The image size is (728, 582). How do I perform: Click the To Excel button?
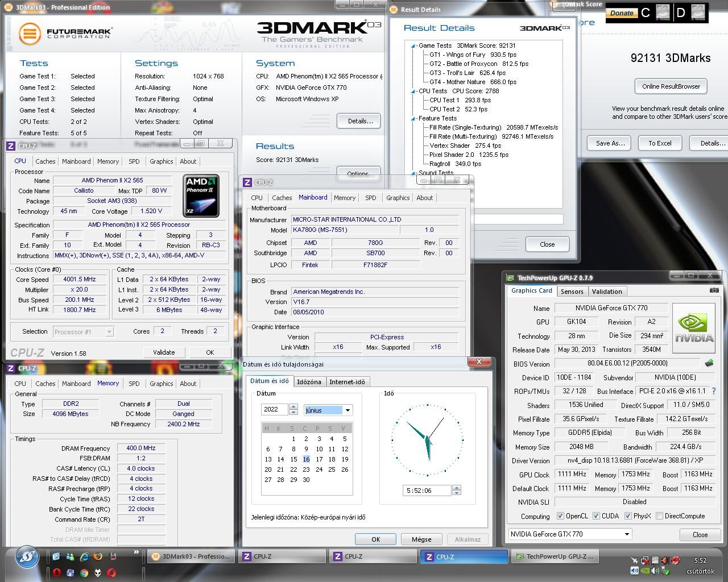point(660,143)
